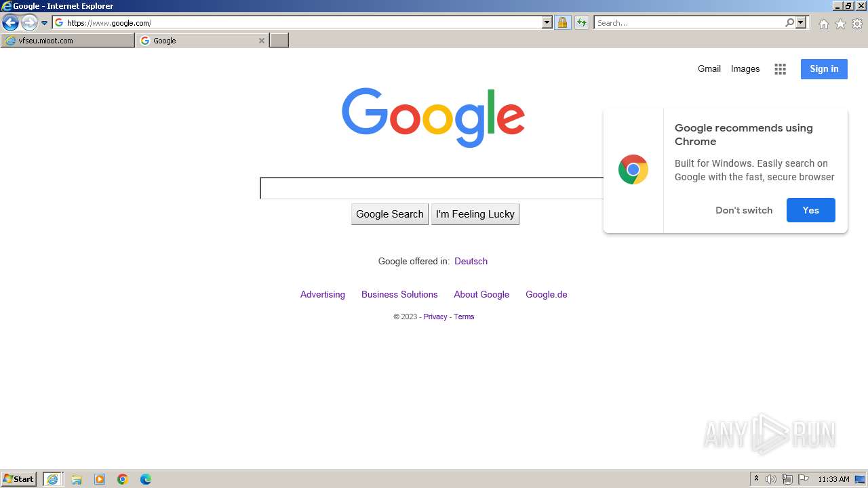Switch language to Deutsch

click(x=471, y=261)
